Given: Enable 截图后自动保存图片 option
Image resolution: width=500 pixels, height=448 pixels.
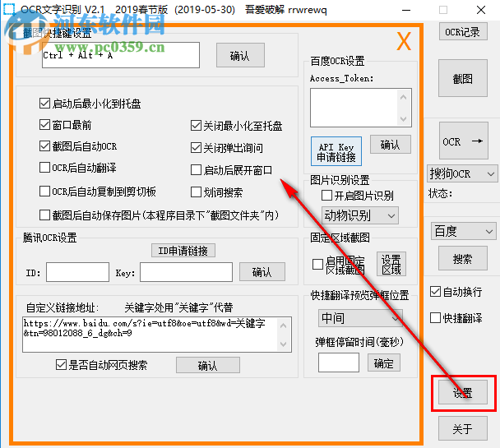Looking at the screenshot, I should pyautogui.click(x=44, y=215).
